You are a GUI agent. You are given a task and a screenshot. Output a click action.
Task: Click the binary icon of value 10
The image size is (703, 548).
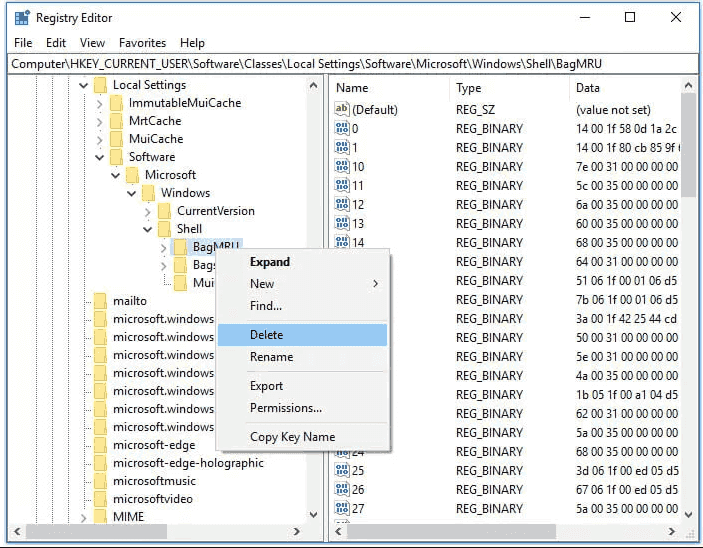[x=342, y=166]
